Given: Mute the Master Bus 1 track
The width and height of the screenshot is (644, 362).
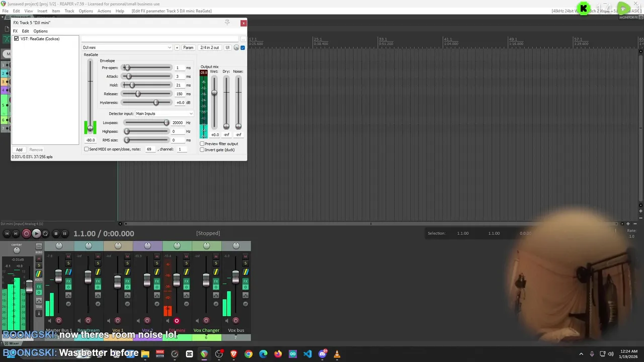Looking at the screenshot, I should click(68, 256).
